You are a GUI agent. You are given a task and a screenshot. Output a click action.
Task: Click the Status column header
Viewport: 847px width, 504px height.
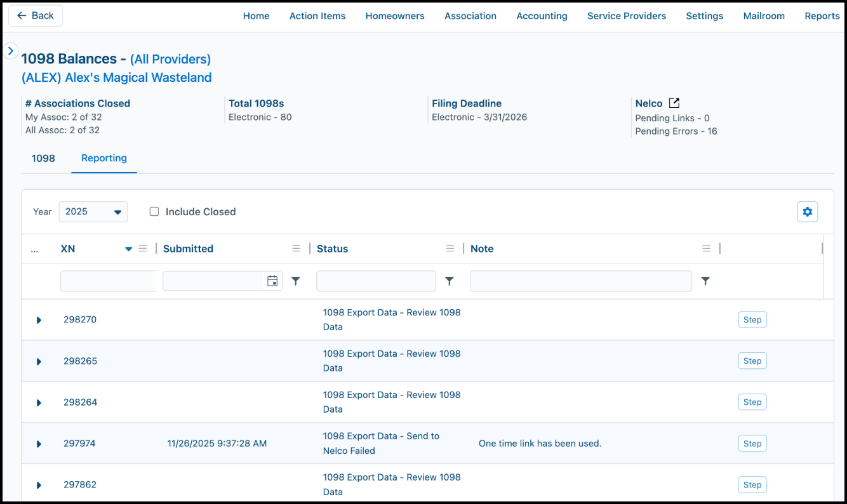click(x=332, y=249)
